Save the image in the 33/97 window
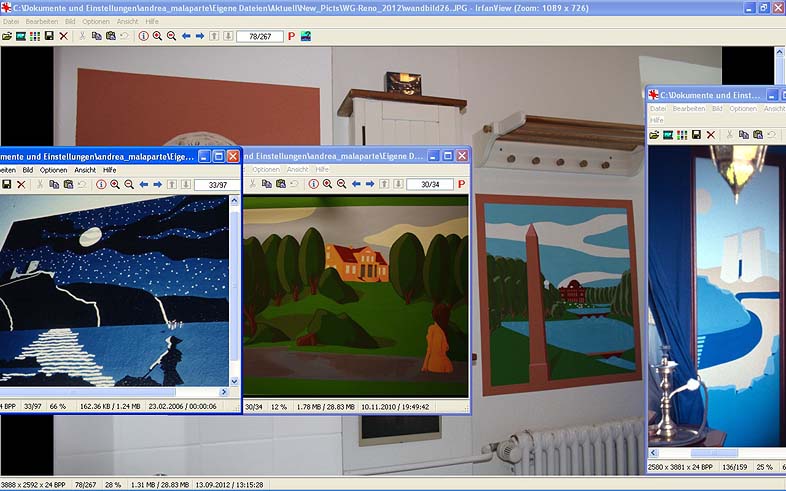Viewport: 786px width, 491px height. [x=7, y=185]
